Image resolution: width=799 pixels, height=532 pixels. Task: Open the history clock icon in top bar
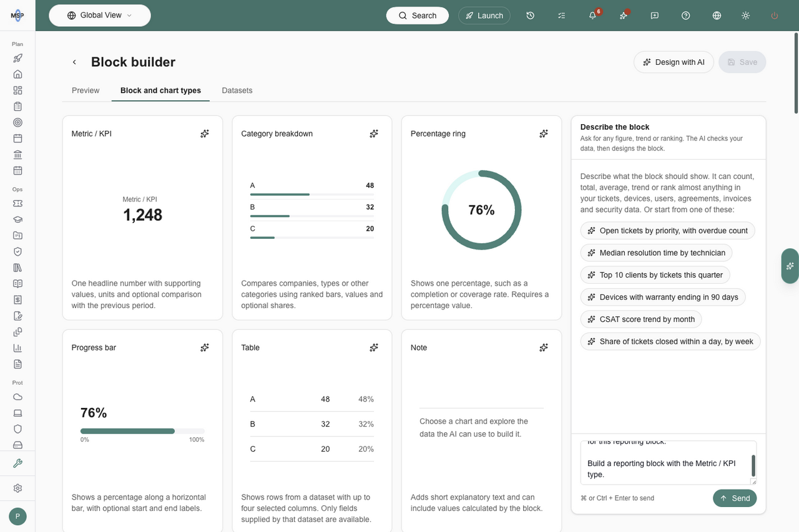[x=530, y=16]
